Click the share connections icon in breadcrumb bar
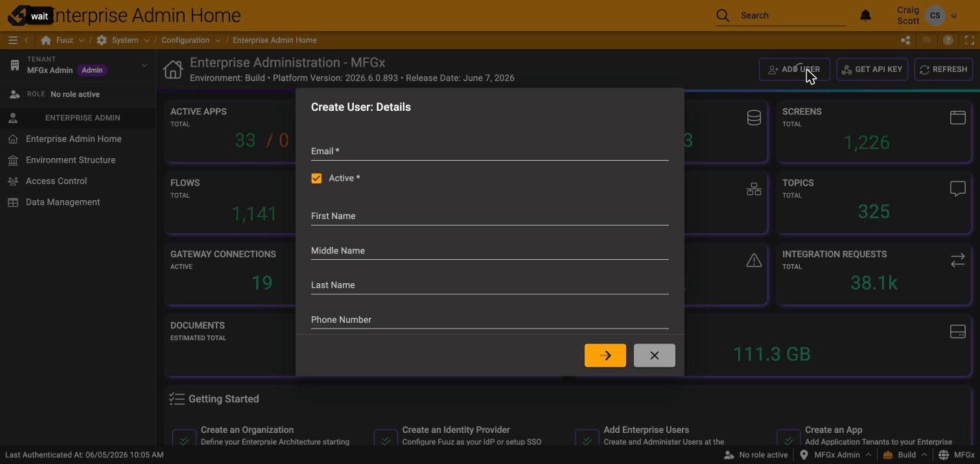980x464 pixels. point(905,40)
